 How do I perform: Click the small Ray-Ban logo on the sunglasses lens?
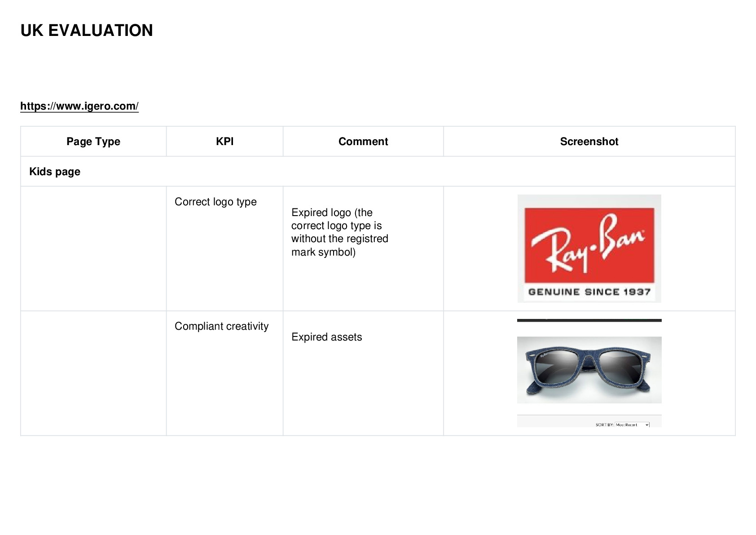pos(545,355)
